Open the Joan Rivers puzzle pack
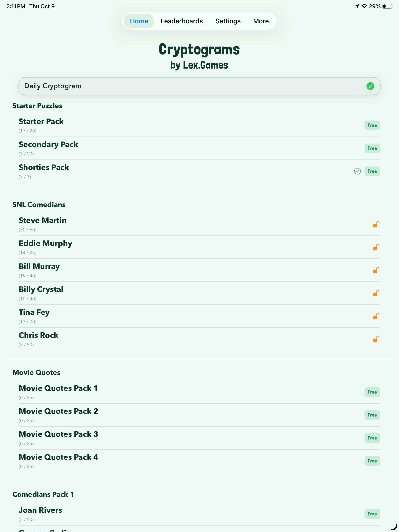This screenshot has width=399, height=532. (199, 514)
